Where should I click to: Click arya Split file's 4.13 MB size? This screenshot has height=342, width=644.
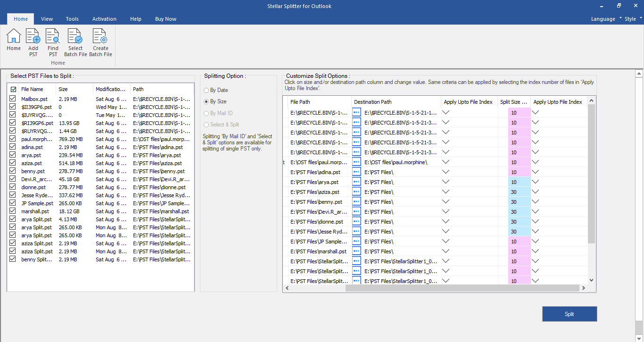pos(68,219)
